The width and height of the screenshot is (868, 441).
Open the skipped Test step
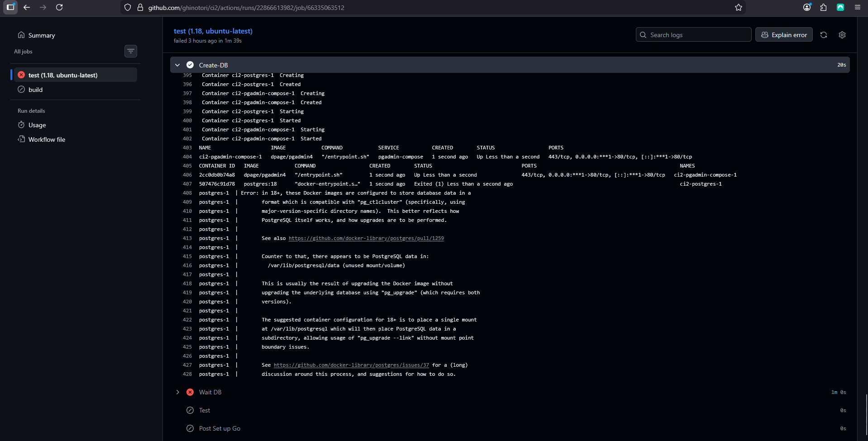[205, 410]
